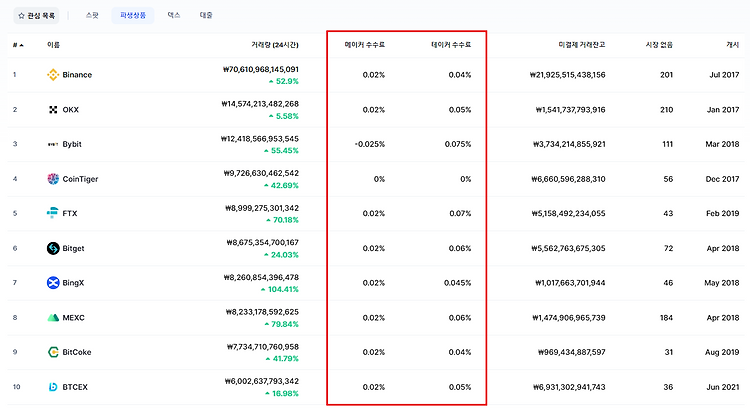This screenshot has height=408, width=750.
Task: Sort by 시장 없음 column header
Action: (x=659, y=45)
